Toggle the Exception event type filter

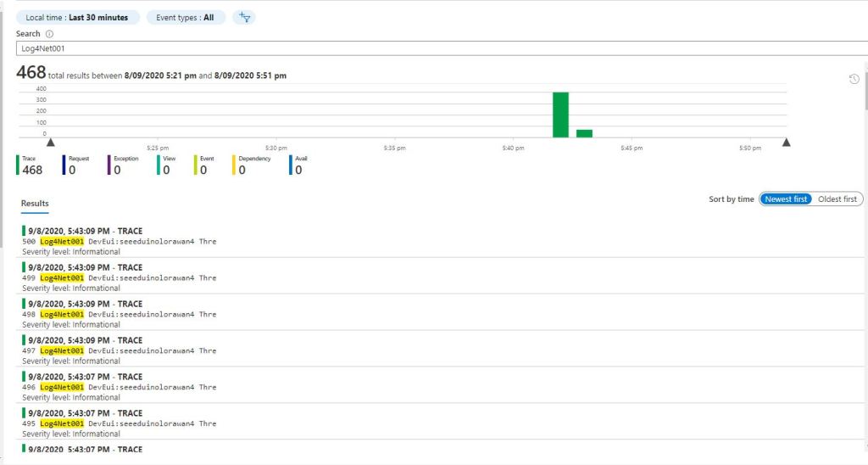tap(118, 170)
